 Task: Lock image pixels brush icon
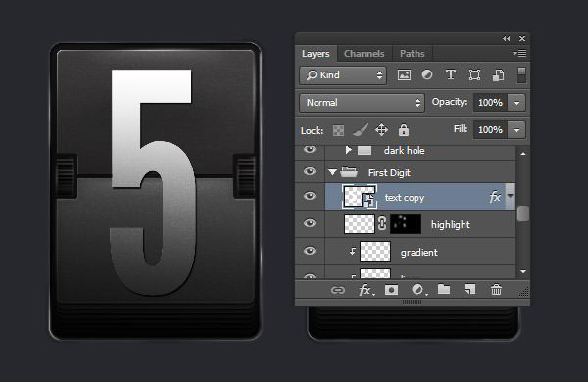coord(361,130)
